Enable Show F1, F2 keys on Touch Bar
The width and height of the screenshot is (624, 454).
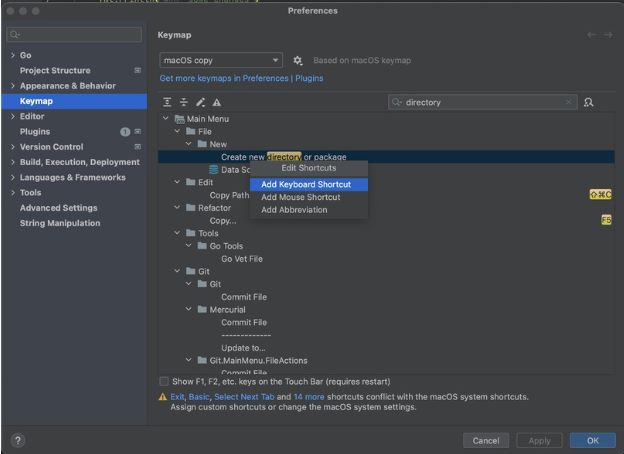coord(165,381)
